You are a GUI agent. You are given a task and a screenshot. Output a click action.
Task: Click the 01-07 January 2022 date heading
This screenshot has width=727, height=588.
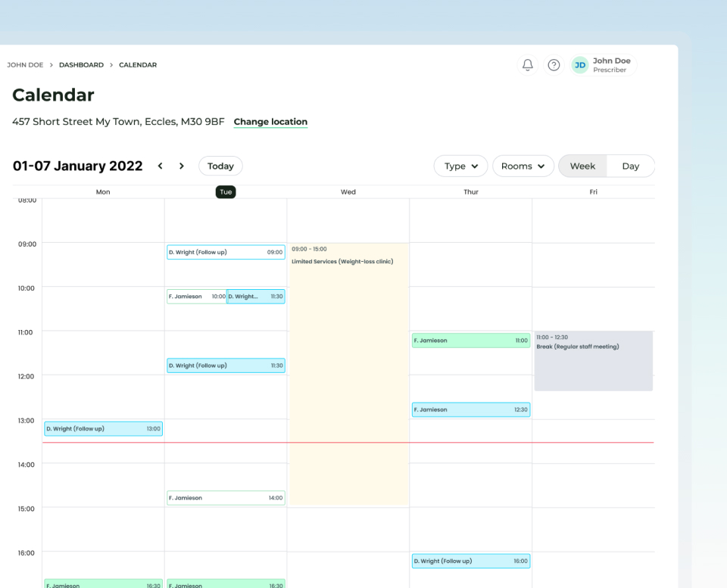tap(77, 166)
